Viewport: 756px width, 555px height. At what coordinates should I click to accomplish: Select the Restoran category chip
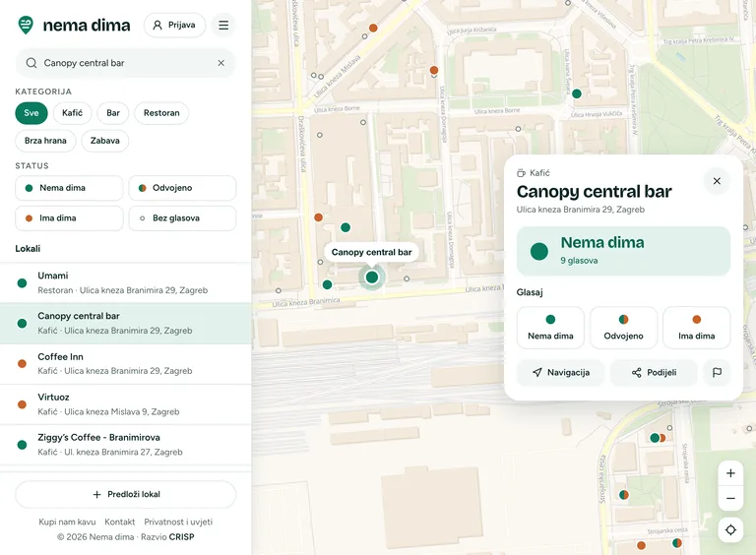tap(161, 113)
